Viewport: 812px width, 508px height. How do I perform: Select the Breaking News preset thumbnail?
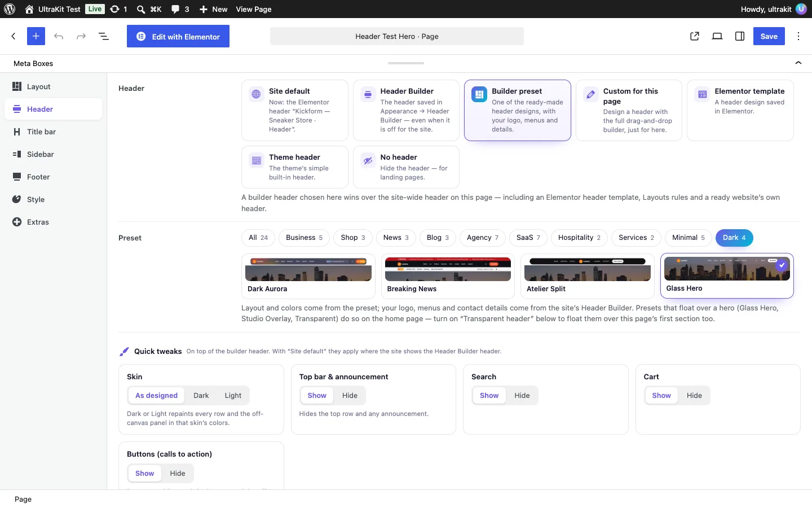pyautogui.click(x=448, y=276)
